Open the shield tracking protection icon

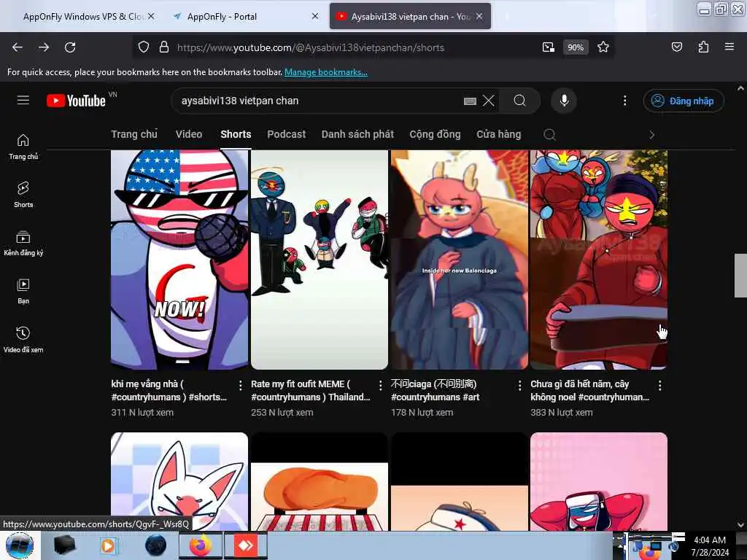coord(144,47)
